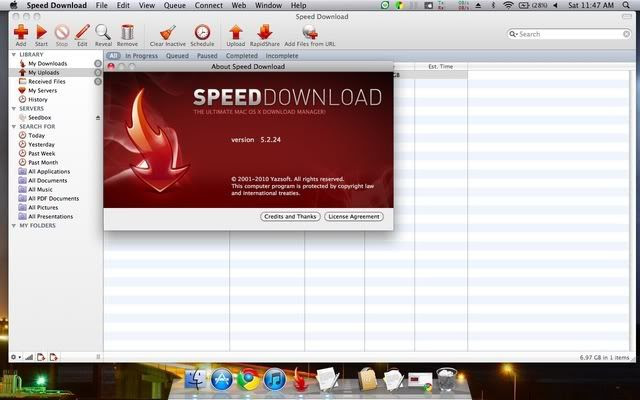Click the Reveal magnifier icon
This screenshot has height=400, width=640.
click(103, 32)
